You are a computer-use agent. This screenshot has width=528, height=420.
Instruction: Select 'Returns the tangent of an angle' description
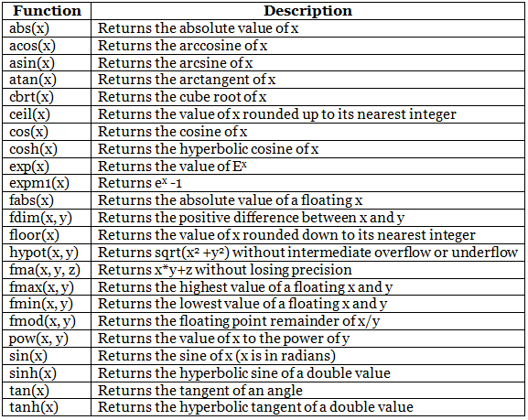pyautogui.click(x=200, y=391)
